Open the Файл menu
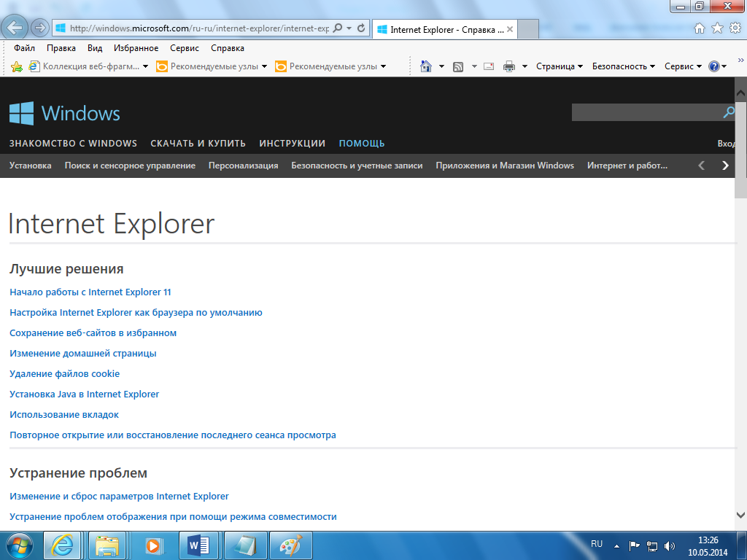747x560 pixels. (24, 48)
